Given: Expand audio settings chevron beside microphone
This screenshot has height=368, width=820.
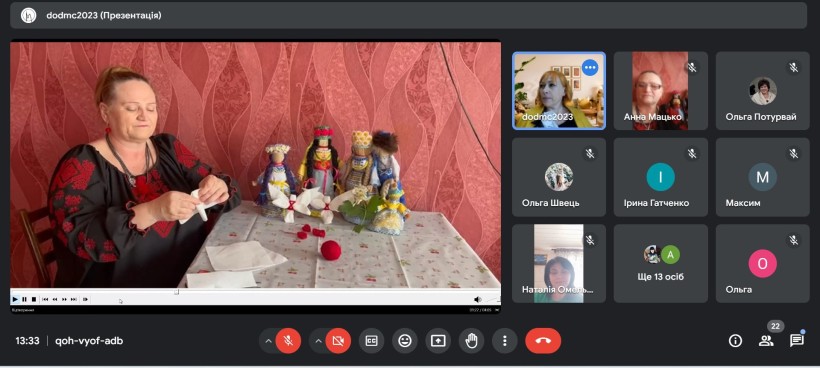Looking at the screenshot, I should 268,341.
